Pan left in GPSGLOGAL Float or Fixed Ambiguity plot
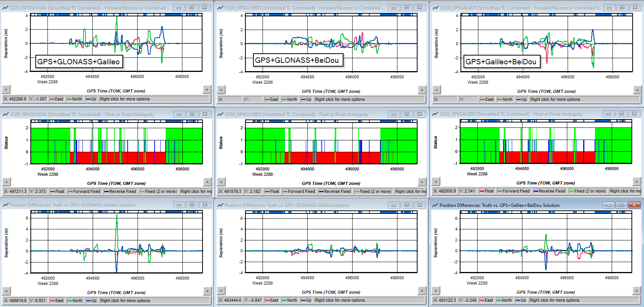Viewport: 644px width, 307px height. coord(6,182)
